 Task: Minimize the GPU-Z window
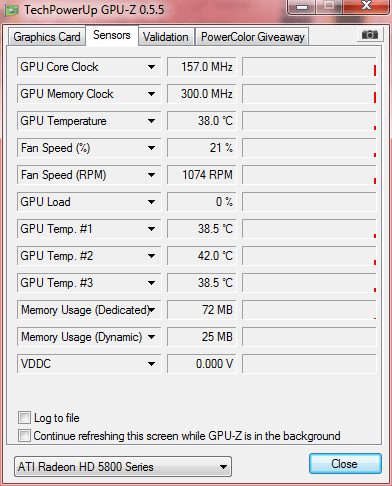coord(302,6)
